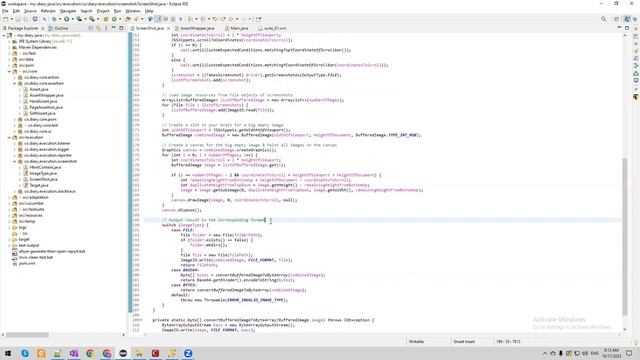The width and height of the screenshot is (640, 360).
Task: Maximize the editor area
Action: tap(627, 28)
